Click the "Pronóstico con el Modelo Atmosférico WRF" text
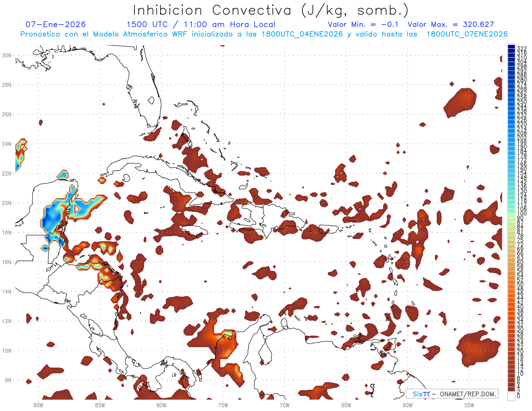The width and height of the screenshot is (532, 411). point(103,34)
